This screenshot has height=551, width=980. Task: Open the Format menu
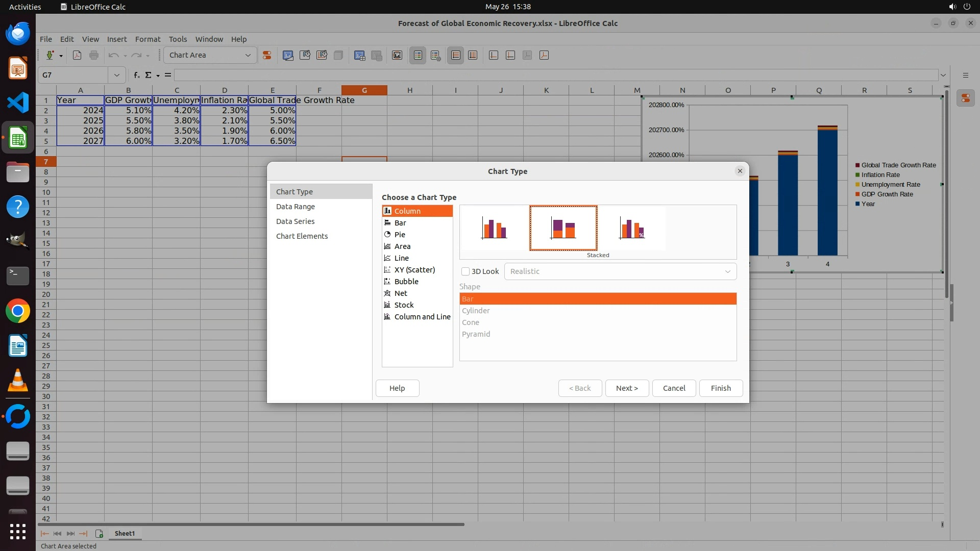[x=148, y=39]
